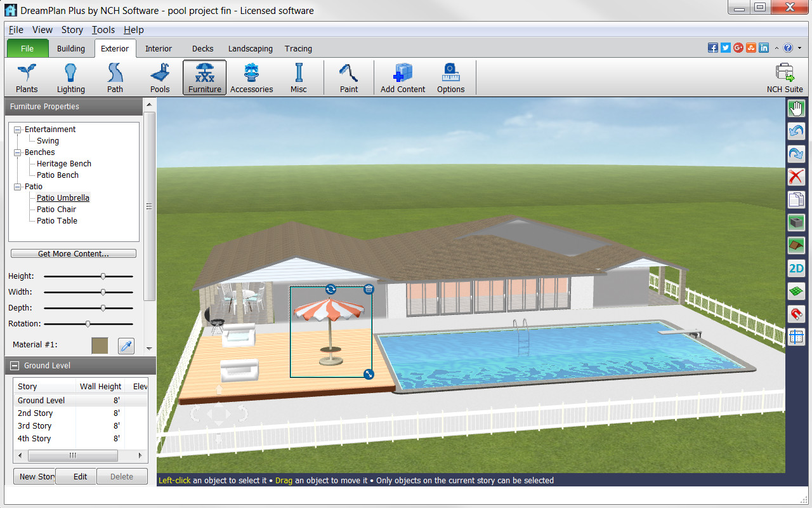
Task: Switch to the Landscaping tab
Action: (x=250, y=48)
